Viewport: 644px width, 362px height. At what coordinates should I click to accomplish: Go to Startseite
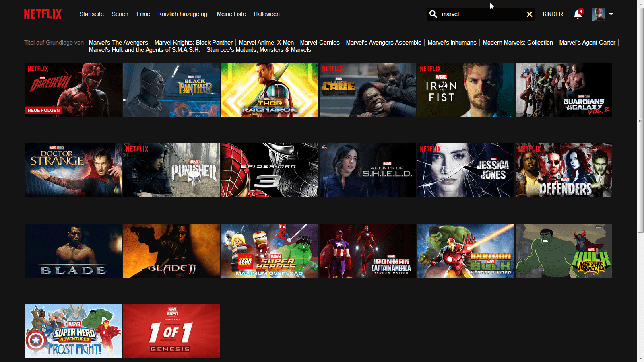click(x=92, y=14)
